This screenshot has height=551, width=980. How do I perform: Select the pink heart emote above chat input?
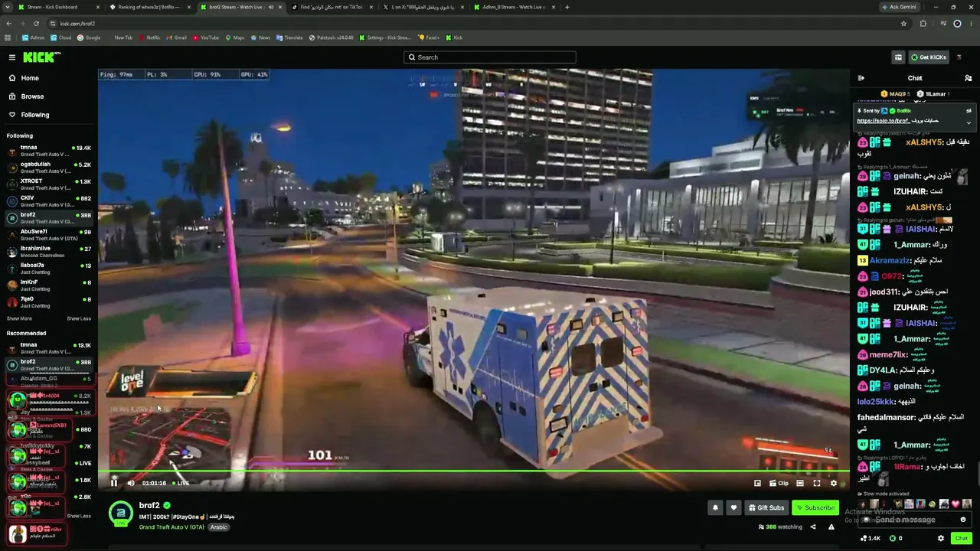955,504
